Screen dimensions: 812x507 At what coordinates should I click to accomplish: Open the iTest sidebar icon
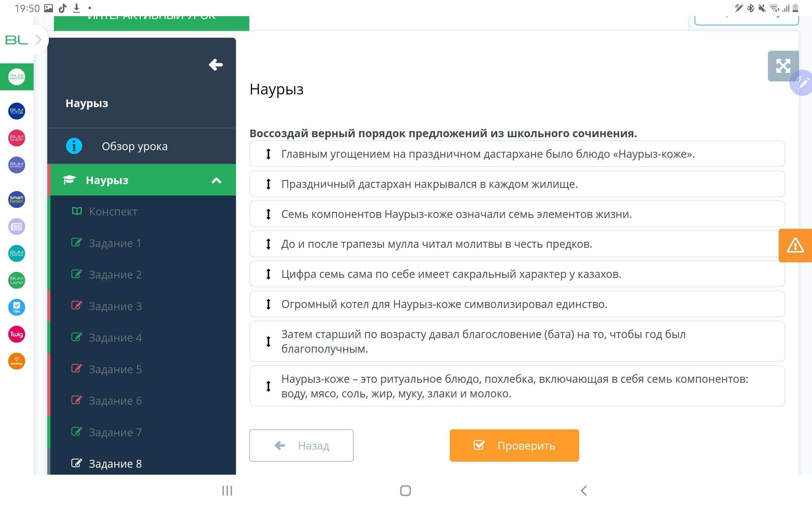tap(16, 307)
